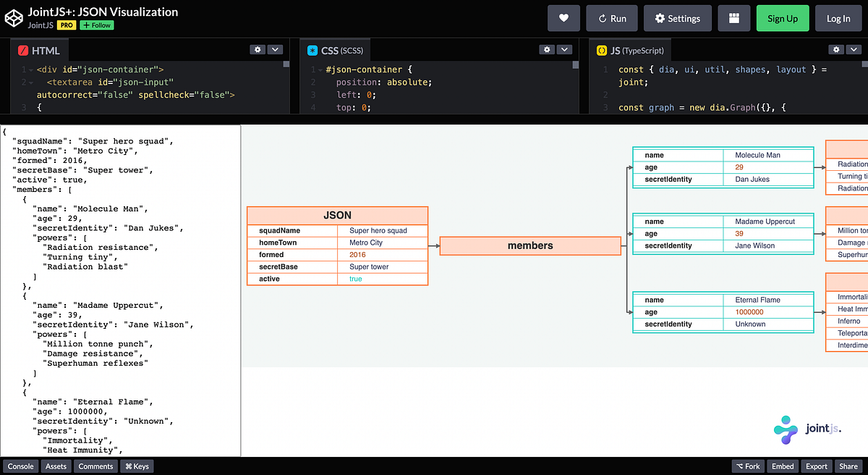868x475 pixels.
Task: Open the CSS editor settings gear
Action: (x=547, y=49)
